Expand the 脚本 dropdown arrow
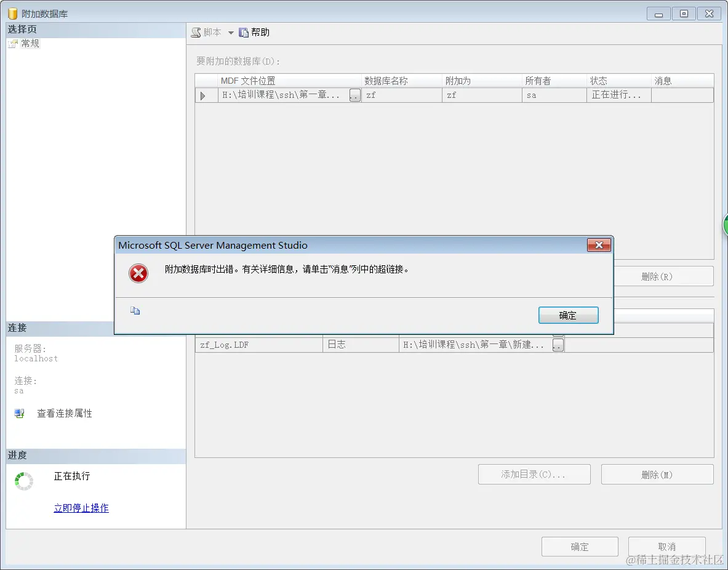The height and width of the screenshot is (570, 728). click(x=231, y=33)
